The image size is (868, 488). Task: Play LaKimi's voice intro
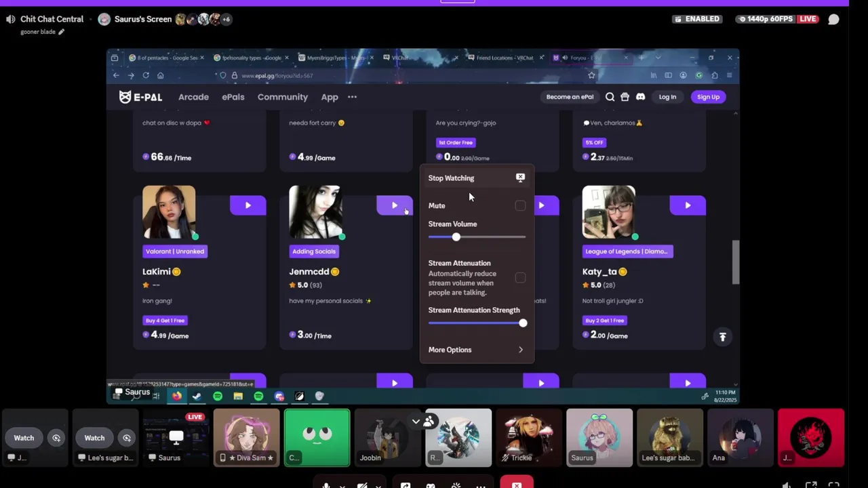[x=248, y=205]
